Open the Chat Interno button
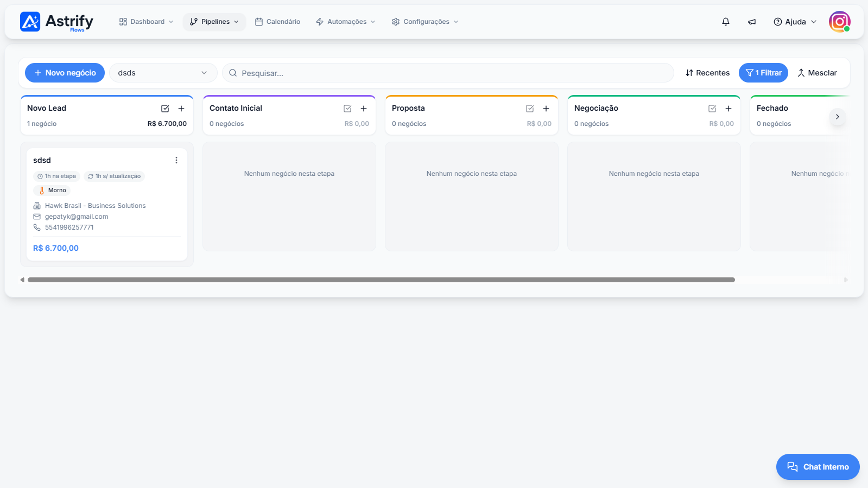Screen dimensions: 868x488 (818, 467)
